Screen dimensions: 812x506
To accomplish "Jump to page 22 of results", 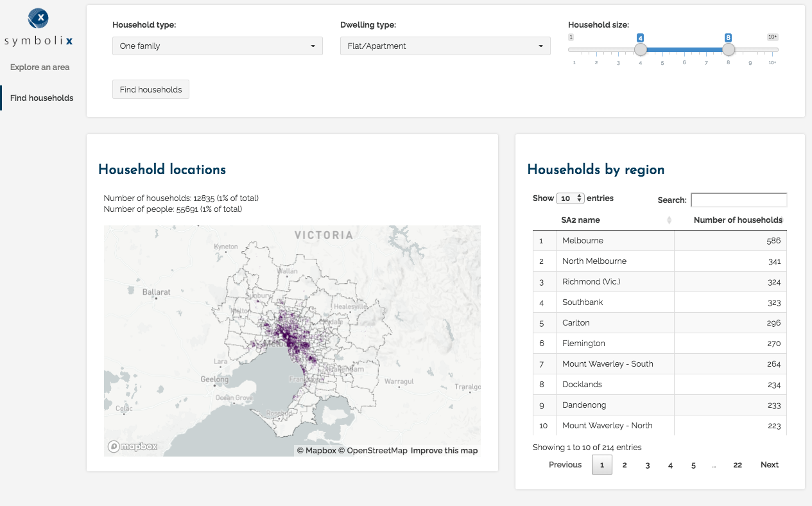I will click(x=738, y=465).
